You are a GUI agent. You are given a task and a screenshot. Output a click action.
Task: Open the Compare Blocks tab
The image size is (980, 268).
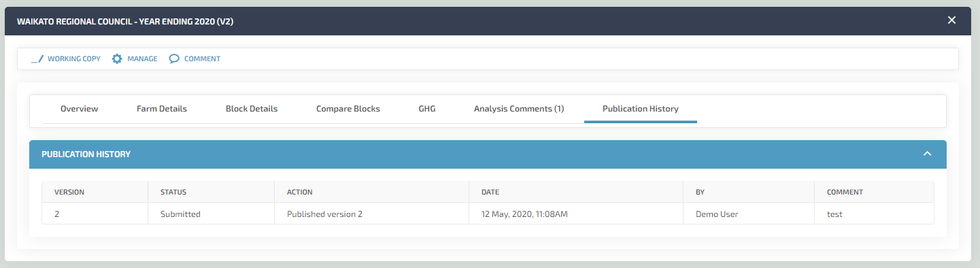(x=348, y=109)
